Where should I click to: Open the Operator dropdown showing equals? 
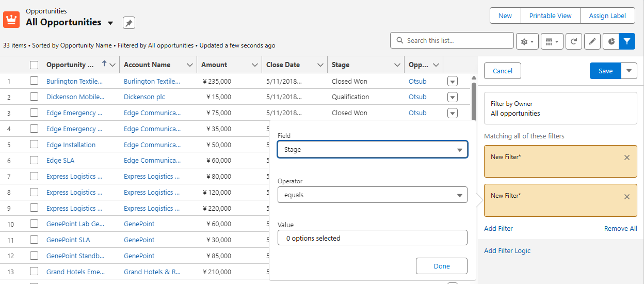coord(372,195)
